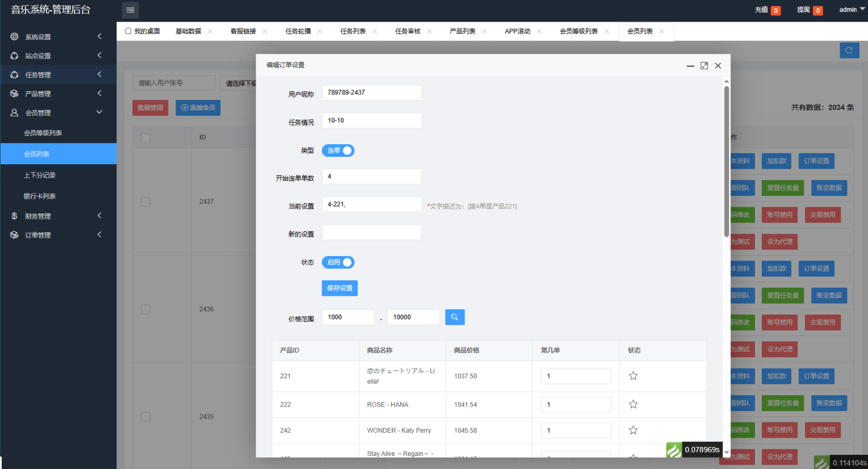The height and width of the screenshot is (469, 868).
Task: Click the 请输入用户账号 search field
Action: coord(174,83)
